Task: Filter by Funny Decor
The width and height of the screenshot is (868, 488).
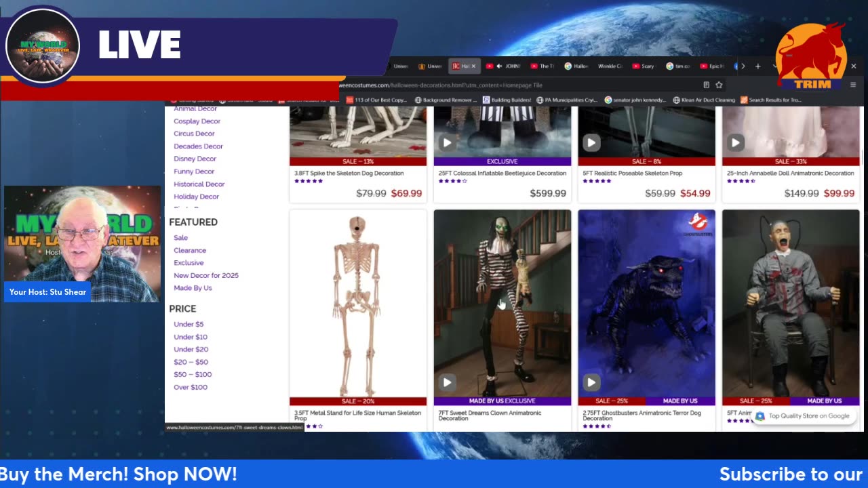Action: [x=194, y=171]
